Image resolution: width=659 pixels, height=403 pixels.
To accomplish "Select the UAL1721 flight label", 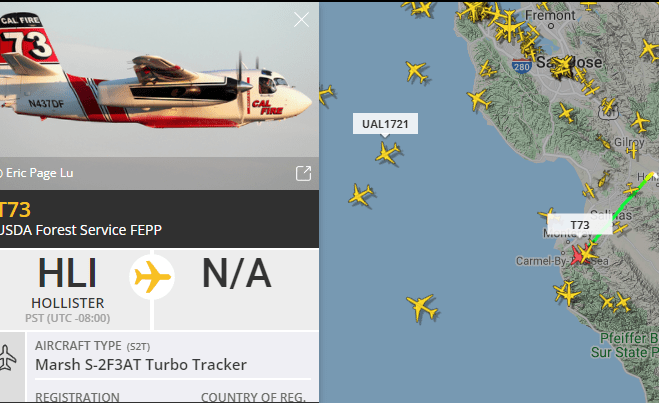I will tap(385, 124).
